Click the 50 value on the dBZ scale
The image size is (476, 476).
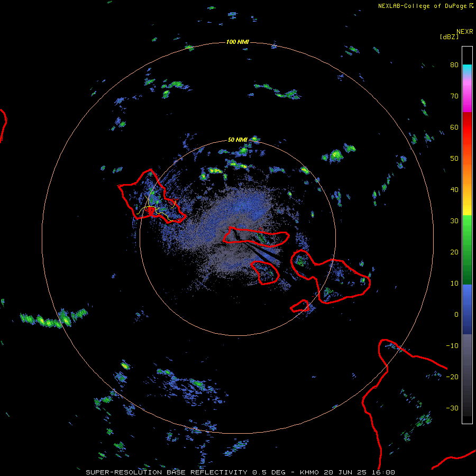pyautogui.click(x=454, y=159)
